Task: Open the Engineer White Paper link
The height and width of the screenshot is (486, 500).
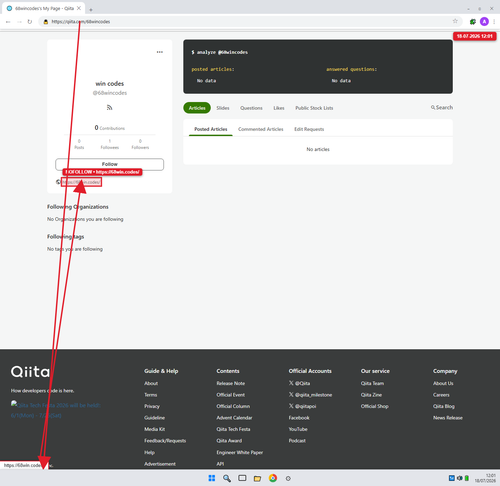Action: pos(240,452)
